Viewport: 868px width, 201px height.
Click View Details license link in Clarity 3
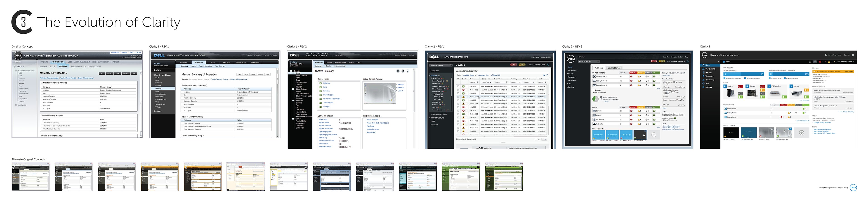(849, 72)
